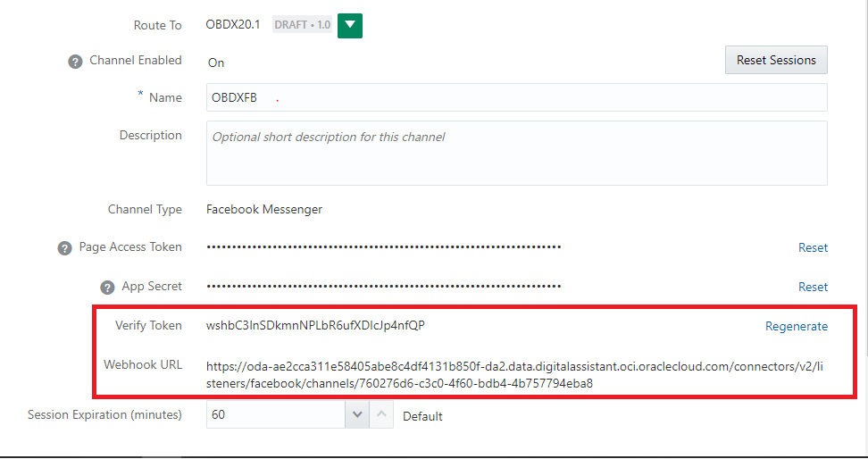
Task: Increase Session Expiration with the up arrow
Action: coord(381,414)
